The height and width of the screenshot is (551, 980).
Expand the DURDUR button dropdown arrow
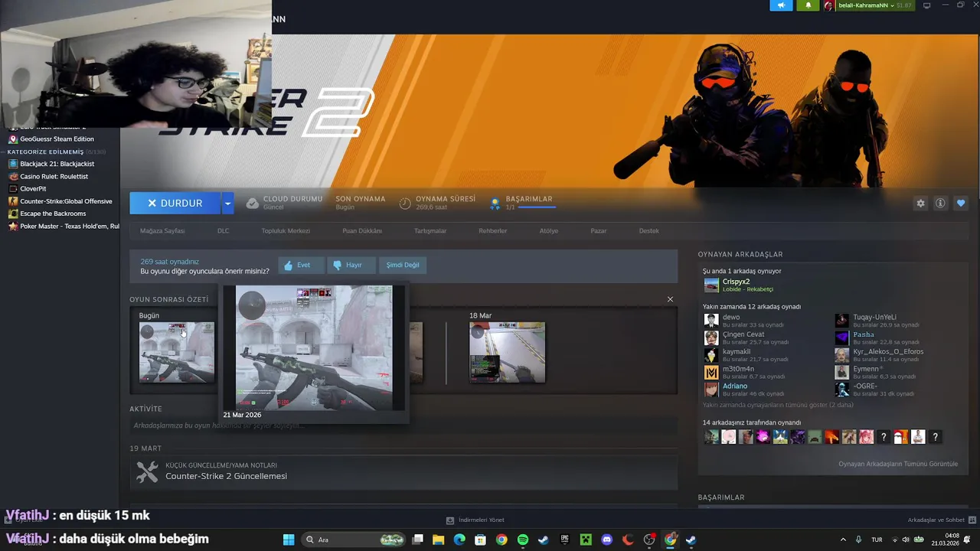pos(227,203)
